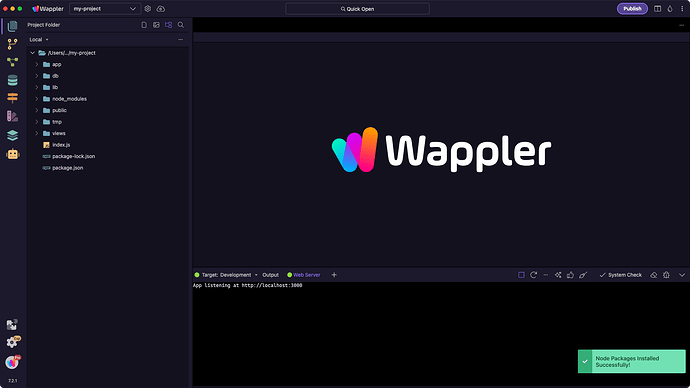
Task: Expand the lib folder
Action: [x=37, y=87]
